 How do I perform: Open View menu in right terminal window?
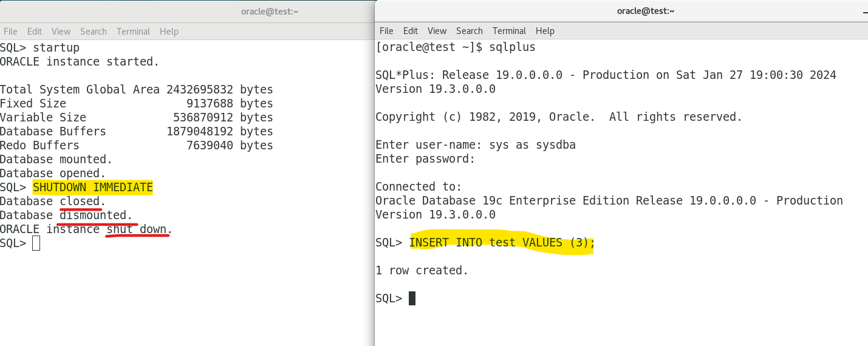[x=437, y=31]
